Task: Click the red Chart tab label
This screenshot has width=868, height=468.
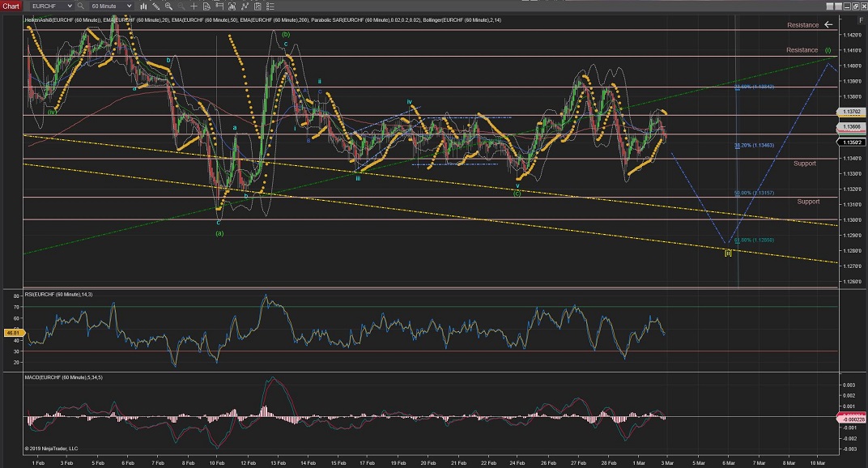Action: (x=11, y=6)
